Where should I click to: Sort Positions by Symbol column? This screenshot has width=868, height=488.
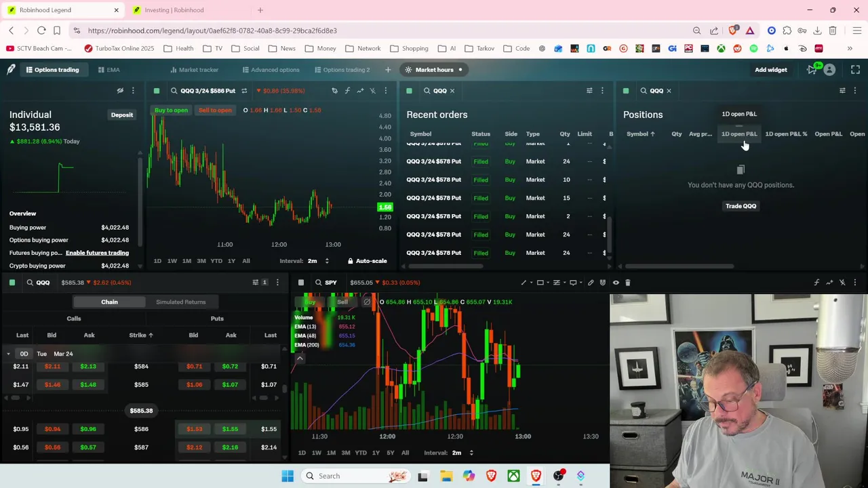[x=641, y=134]
